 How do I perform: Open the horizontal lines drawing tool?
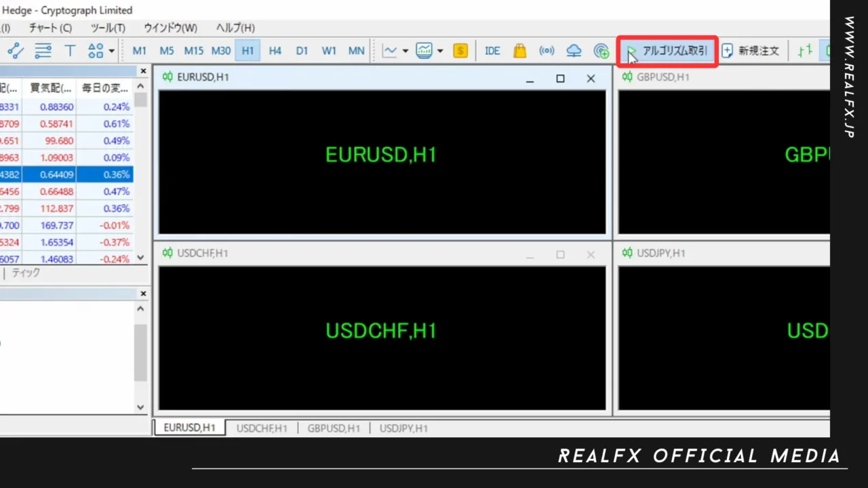42,50
